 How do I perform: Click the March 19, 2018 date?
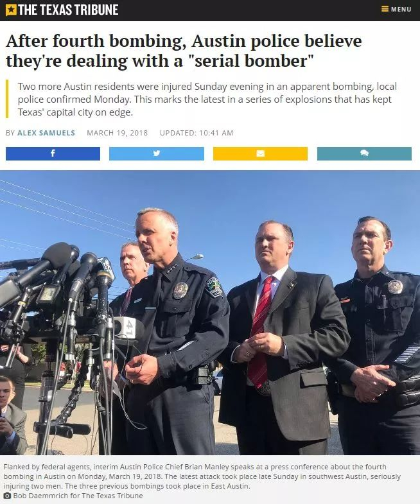tap(117, 133)
